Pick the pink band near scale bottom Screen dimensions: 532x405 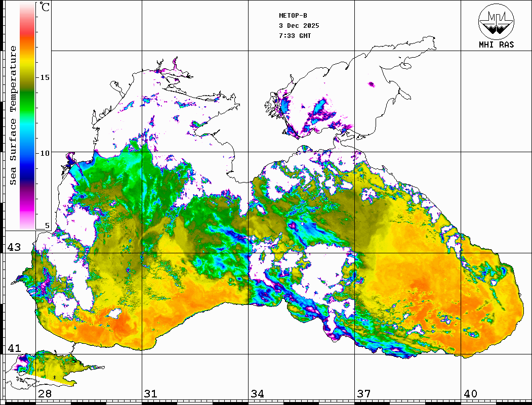coord(27,215)
